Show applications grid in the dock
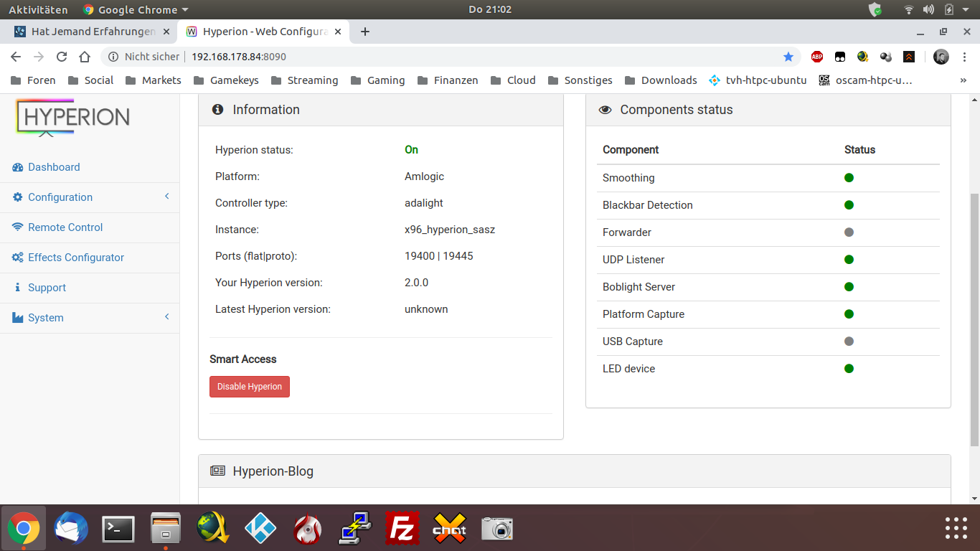980x551 pixels. [956, 528]
